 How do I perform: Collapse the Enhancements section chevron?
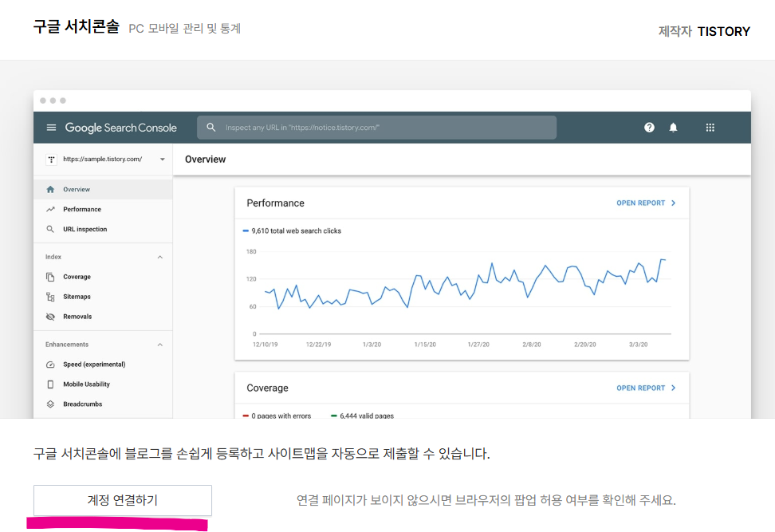[x=159, y=345]
